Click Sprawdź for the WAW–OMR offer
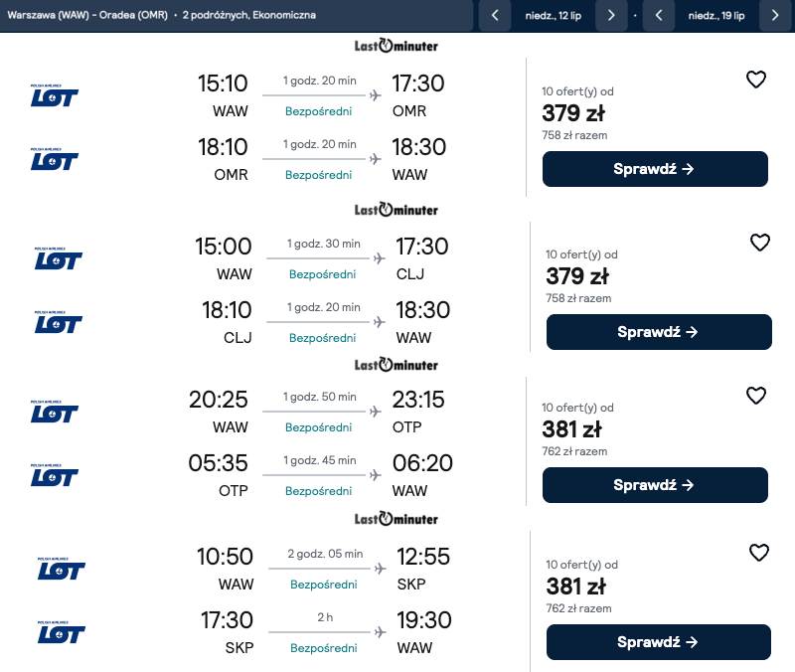Image resolution: width=795 pixels, height=672 pixels. (x=655, y=169)
